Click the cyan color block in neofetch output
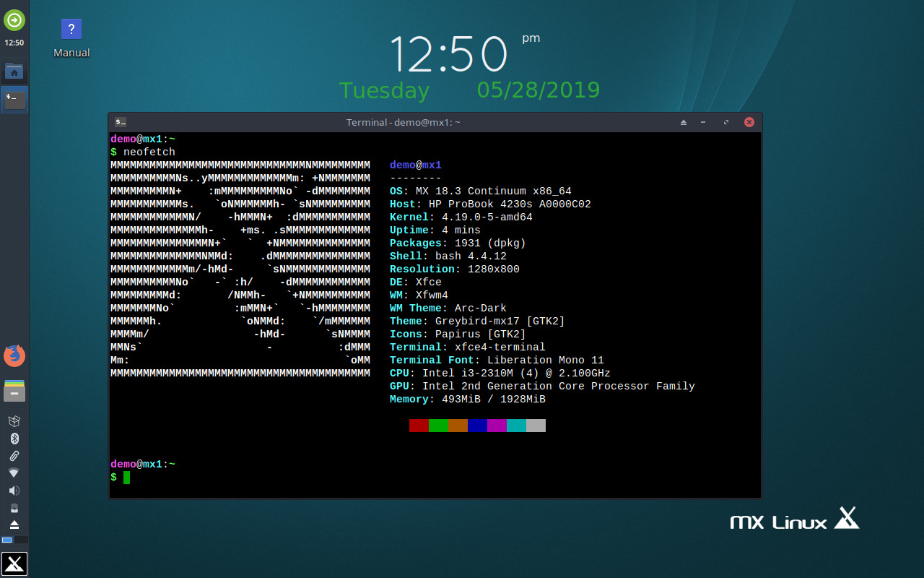This screenshot has width=924, height=578. pos(516,426)
